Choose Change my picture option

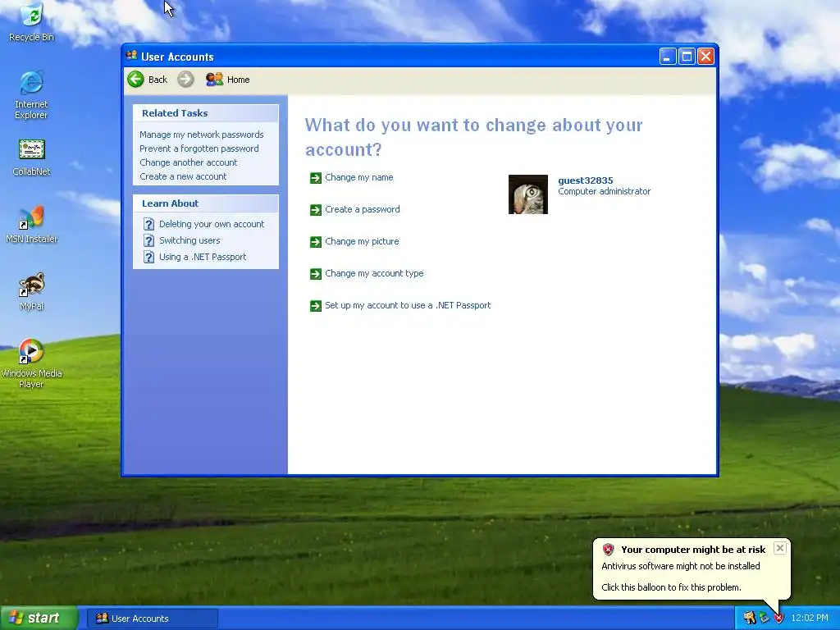click(x=362, y=242)
